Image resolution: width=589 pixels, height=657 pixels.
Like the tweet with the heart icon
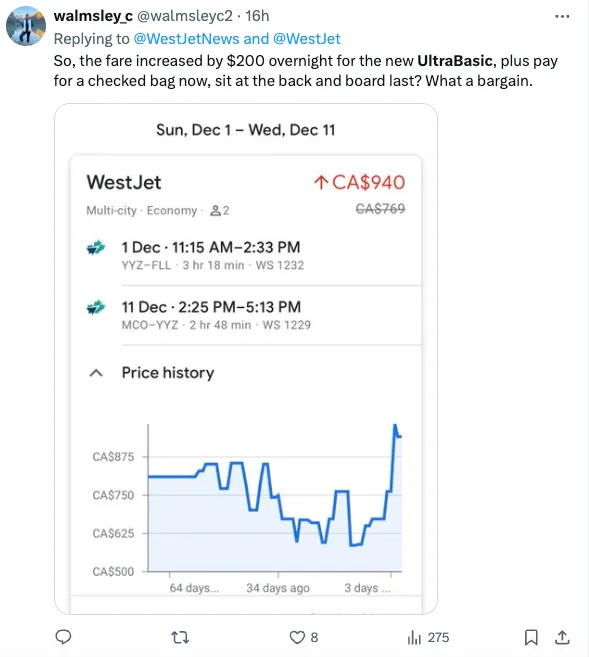[297, 637]
